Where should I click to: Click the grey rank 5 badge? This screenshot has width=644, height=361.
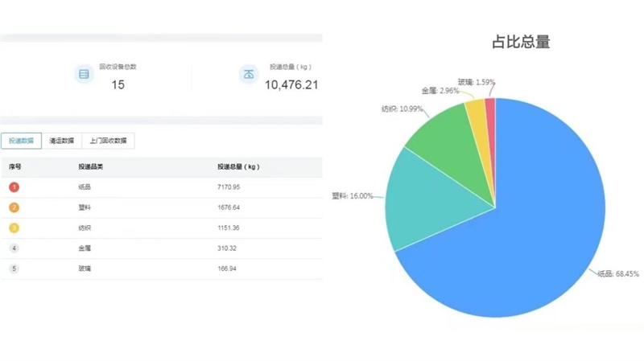(x=14, y=268)
